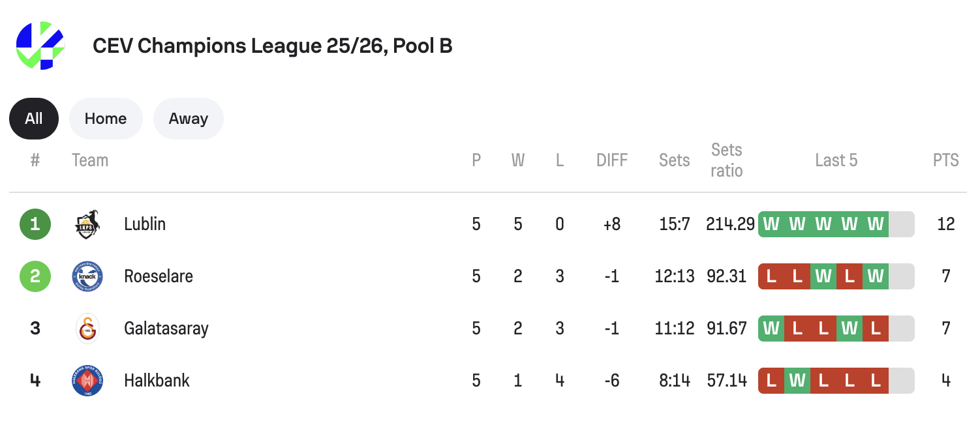Click Galatasaray's first win badge in Last 5
Screen dimensions: 980x425
pyautogui.click(x=771, y=329)
